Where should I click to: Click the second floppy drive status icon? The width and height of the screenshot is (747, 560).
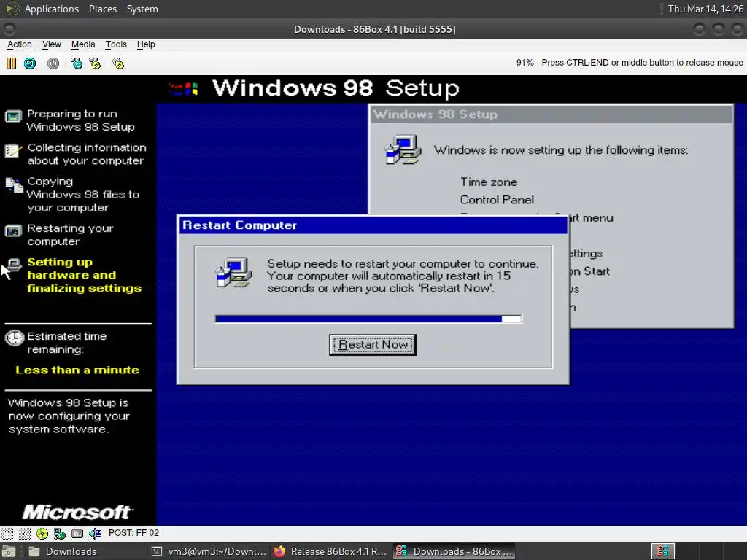(x=25, y=533)
